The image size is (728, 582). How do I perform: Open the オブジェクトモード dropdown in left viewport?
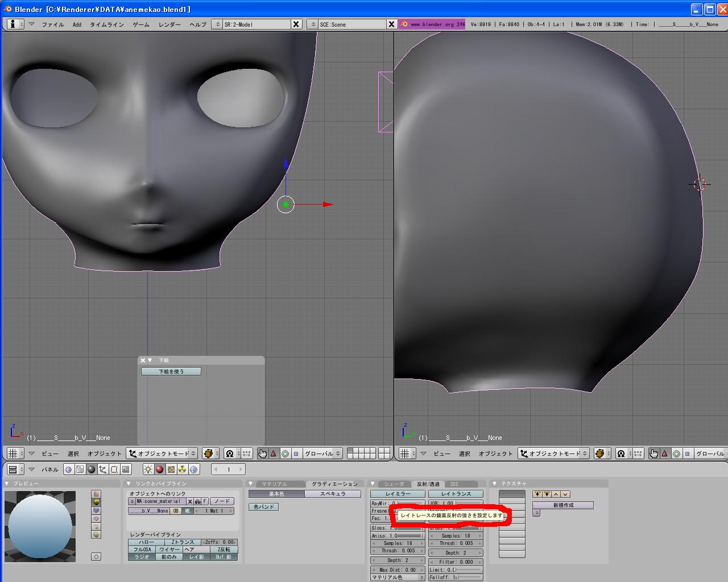(162, 454)
